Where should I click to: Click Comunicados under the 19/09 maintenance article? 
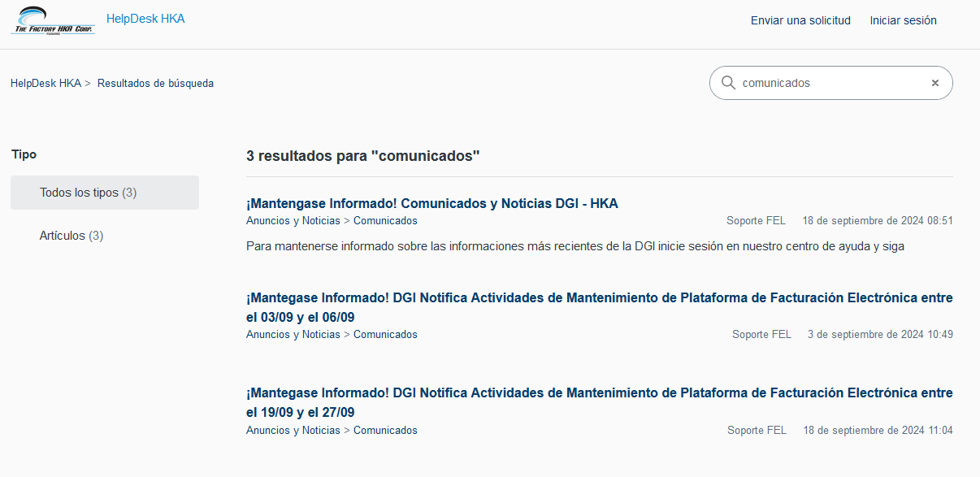tap(385, 431)
